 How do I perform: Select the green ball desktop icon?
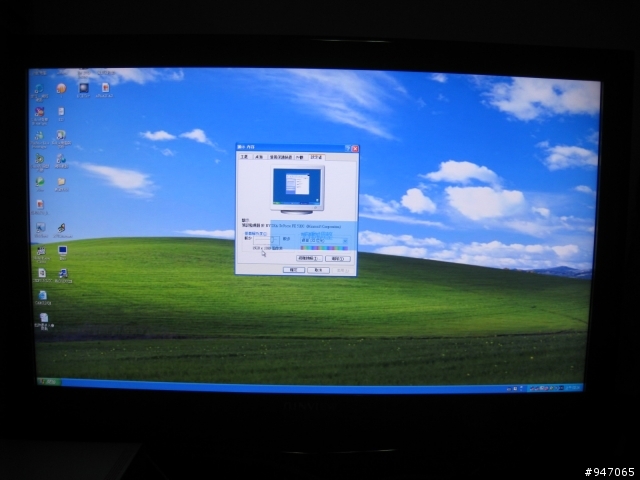pos(40,181)
